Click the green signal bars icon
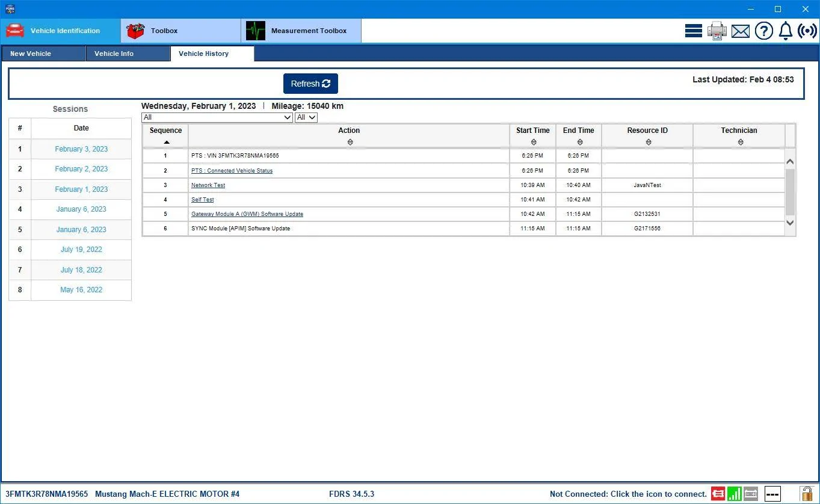Viewport: 820px width, 504px height. [x=735, y=494]
